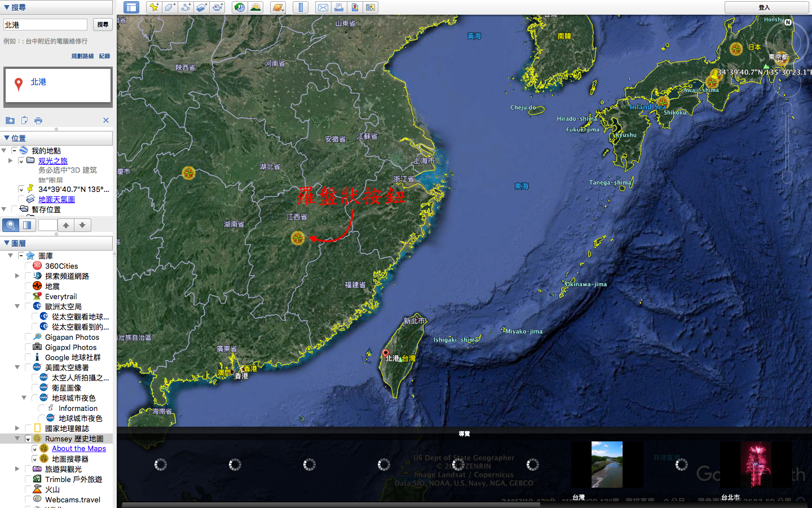812x508 pixels.
Task: Open the 台北市 fireworks thumbnail
Action: point(756,465)
